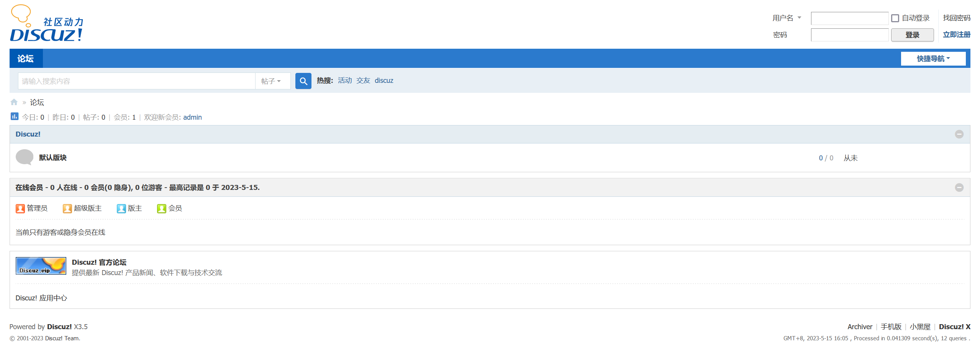This screenshot has height=361, width=980.
Task: Click hot search term 交友
Action: point(363,81)
